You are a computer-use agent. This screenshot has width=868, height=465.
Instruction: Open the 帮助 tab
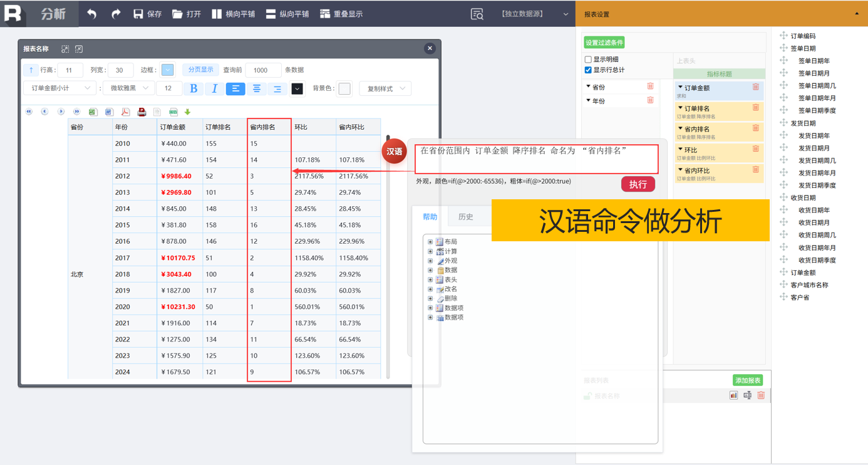430,217
